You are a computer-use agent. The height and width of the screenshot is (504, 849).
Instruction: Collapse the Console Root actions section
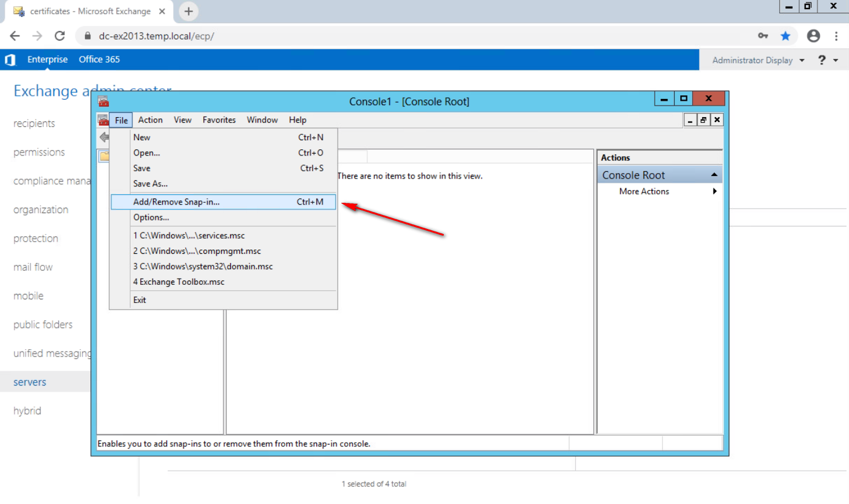coord(714,175)
